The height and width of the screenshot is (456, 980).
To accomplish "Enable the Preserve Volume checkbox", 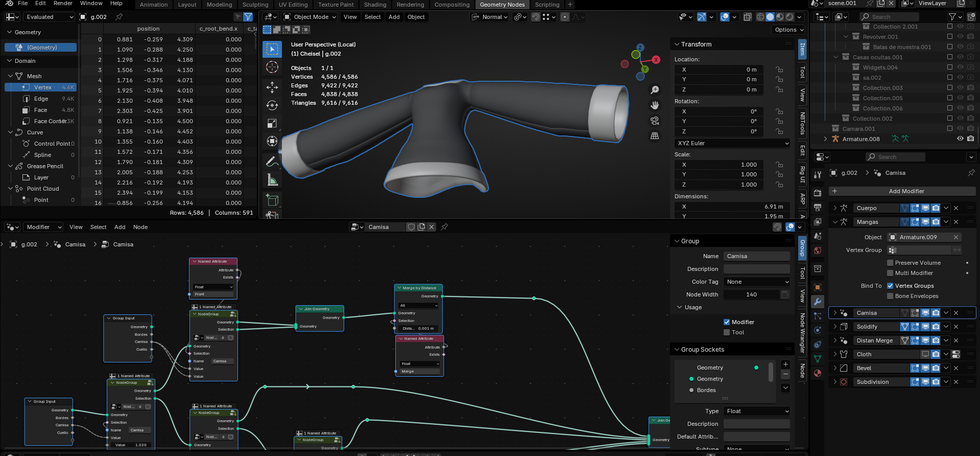I will click(890, 263).
